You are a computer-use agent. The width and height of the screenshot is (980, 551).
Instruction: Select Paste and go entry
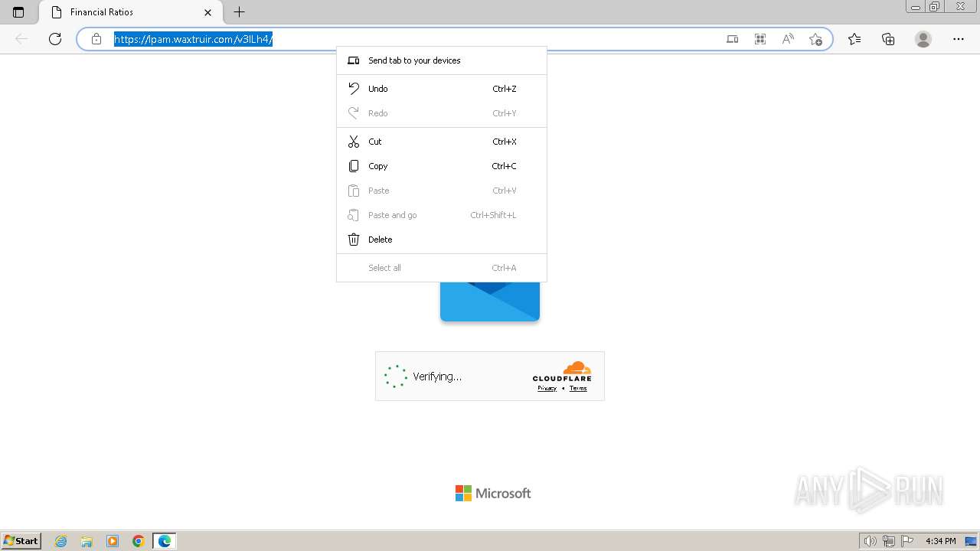point(442,215)
